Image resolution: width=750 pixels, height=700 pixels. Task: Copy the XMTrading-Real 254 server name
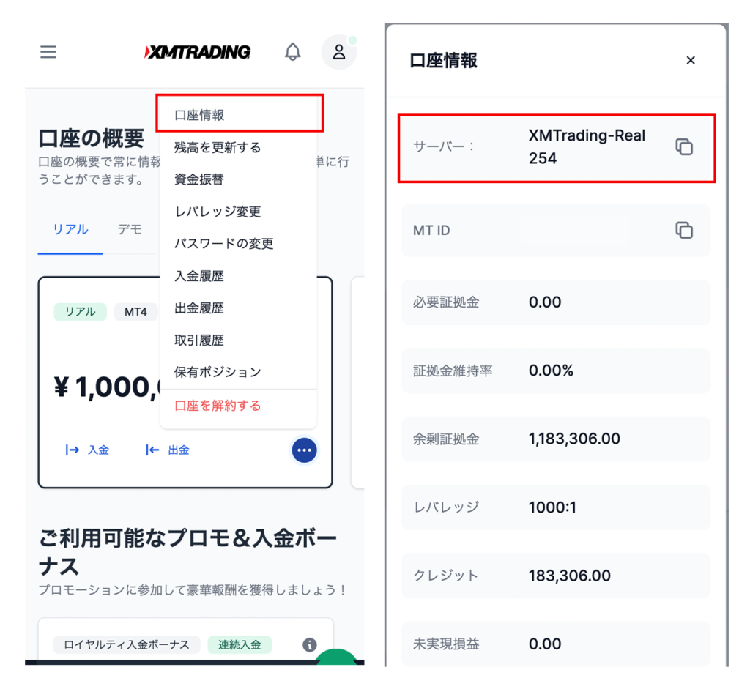pos(684,146)
